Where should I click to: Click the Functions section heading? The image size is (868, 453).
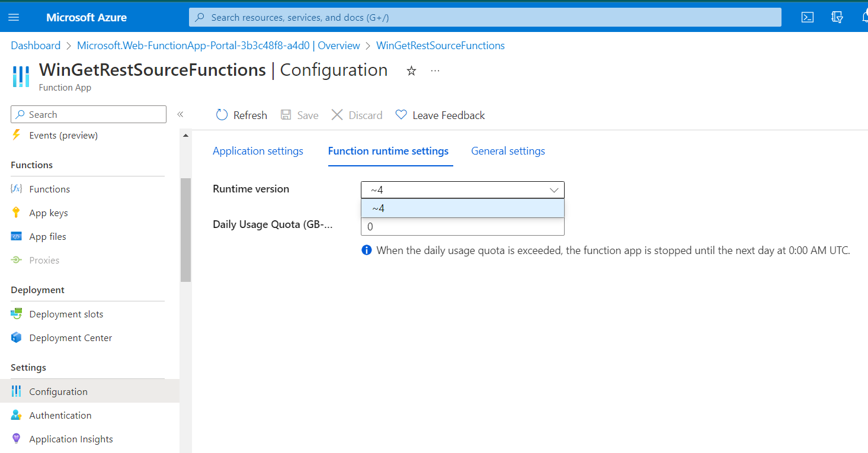pyautogui.click(x=32, y=165)
